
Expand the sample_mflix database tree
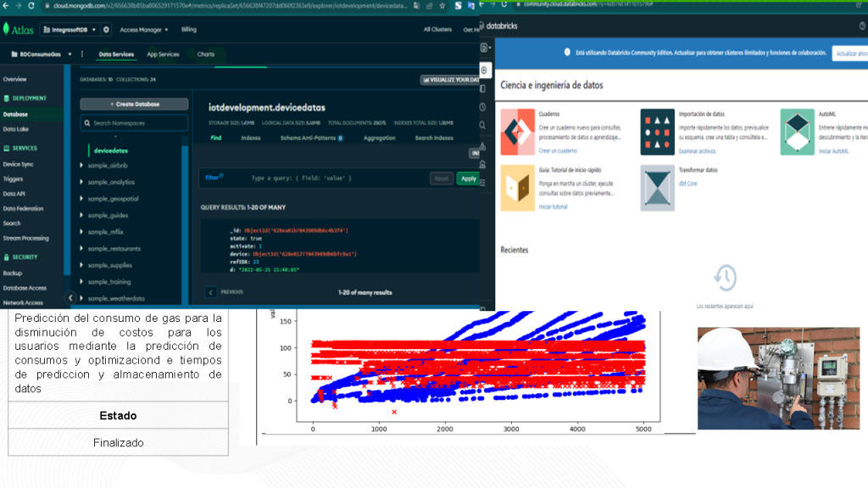82,231
